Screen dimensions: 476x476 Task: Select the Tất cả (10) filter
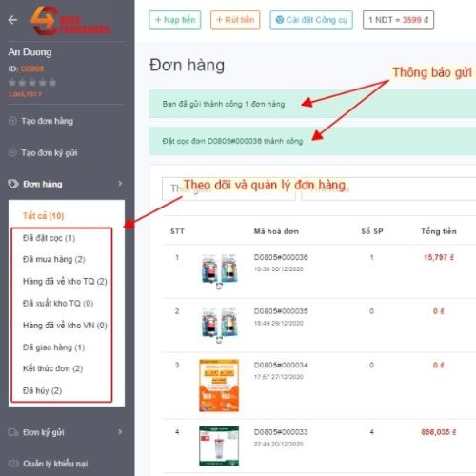44,216
